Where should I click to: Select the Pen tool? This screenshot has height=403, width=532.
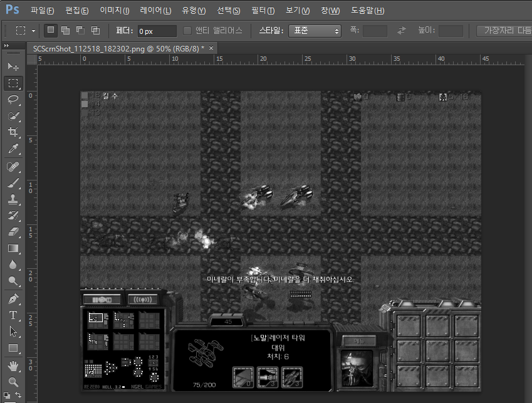click(13, 299)
